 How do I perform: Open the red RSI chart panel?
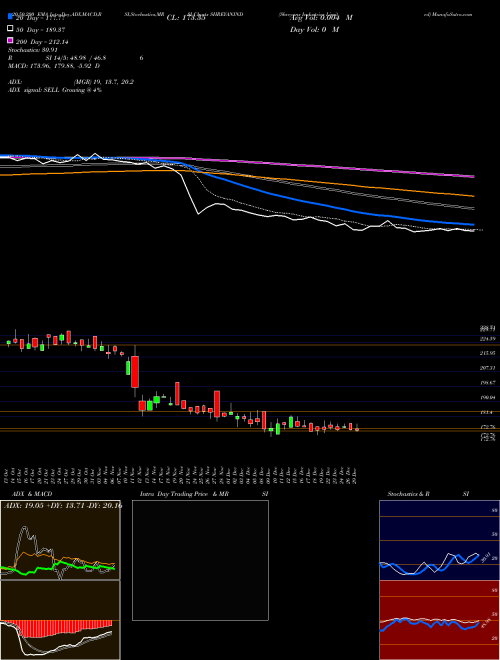[439, 620]
